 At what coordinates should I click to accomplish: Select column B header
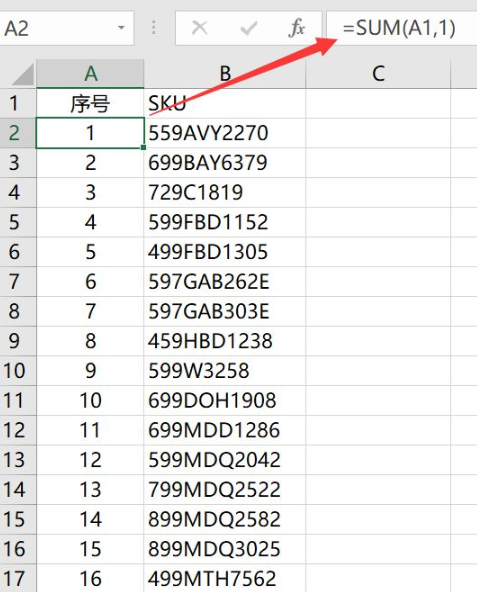(x=225, y=74)
